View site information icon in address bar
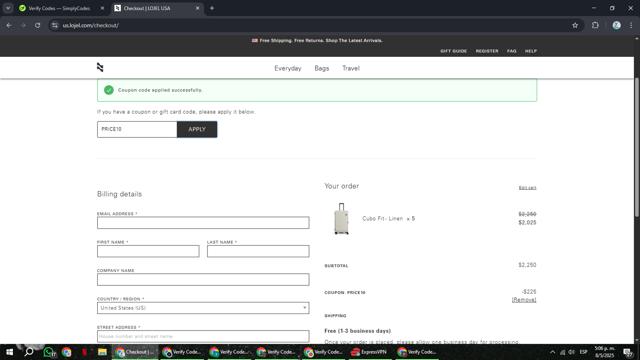 pyautogui.click(x=55, y=25)
